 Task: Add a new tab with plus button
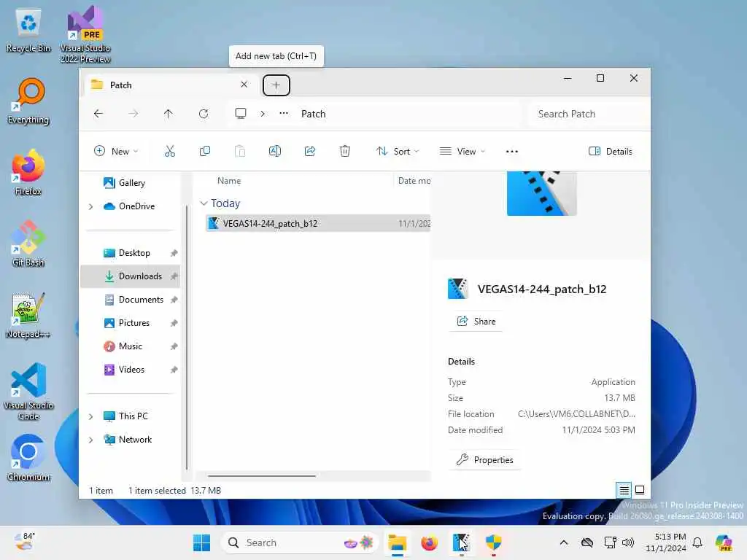click(x=276, y=85)
